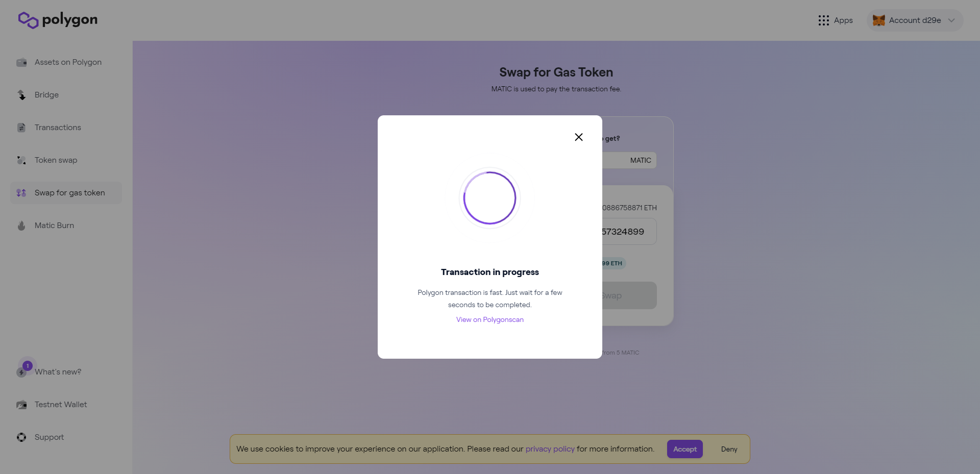Click the Bridge sidebar icon
The height and width of the screenshot is (474, 980).
click(21, 95)
